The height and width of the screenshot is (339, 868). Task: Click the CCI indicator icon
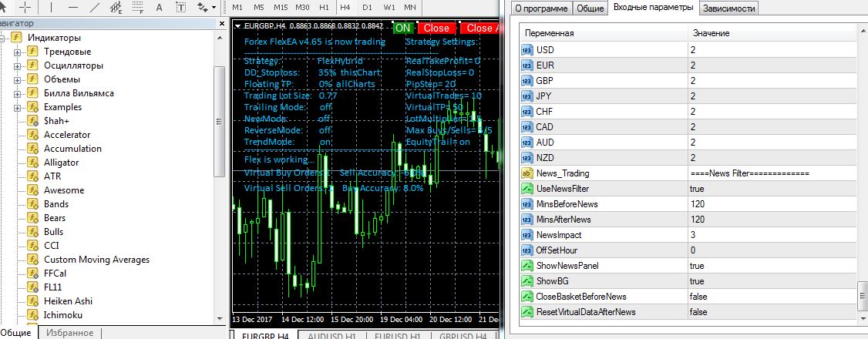click(32, 246)
